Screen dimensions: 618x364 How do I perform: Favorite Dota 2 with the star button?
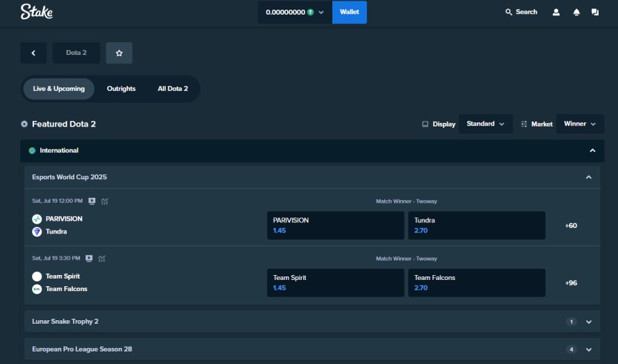coord(119,53)
